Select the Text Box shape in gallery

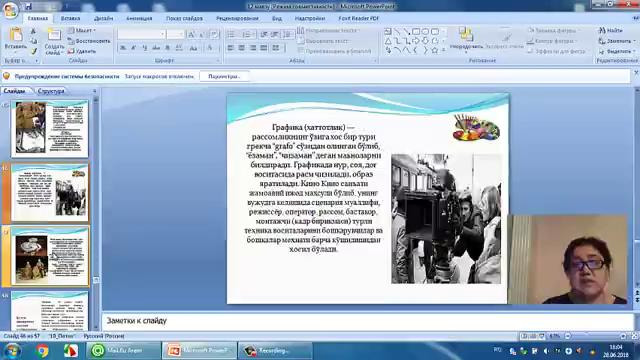tap(388, 31)
